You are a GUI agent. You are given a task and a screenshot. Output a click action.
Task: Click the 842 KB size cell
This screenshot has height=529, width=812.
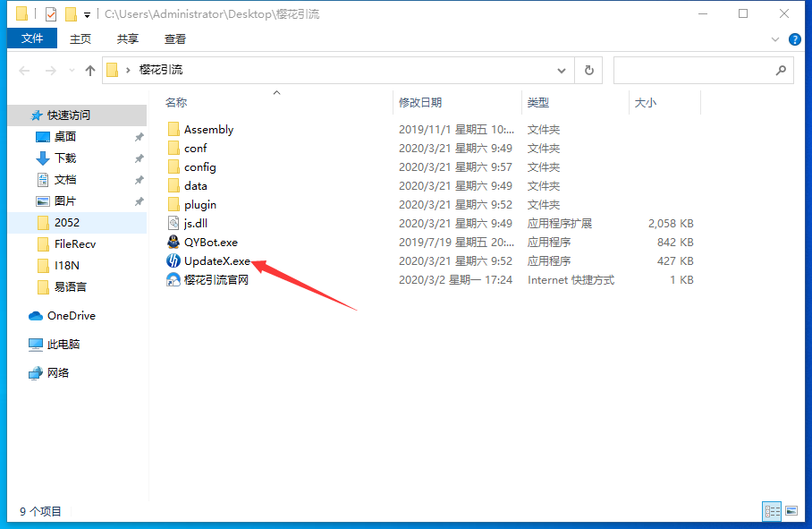[675, 242]
